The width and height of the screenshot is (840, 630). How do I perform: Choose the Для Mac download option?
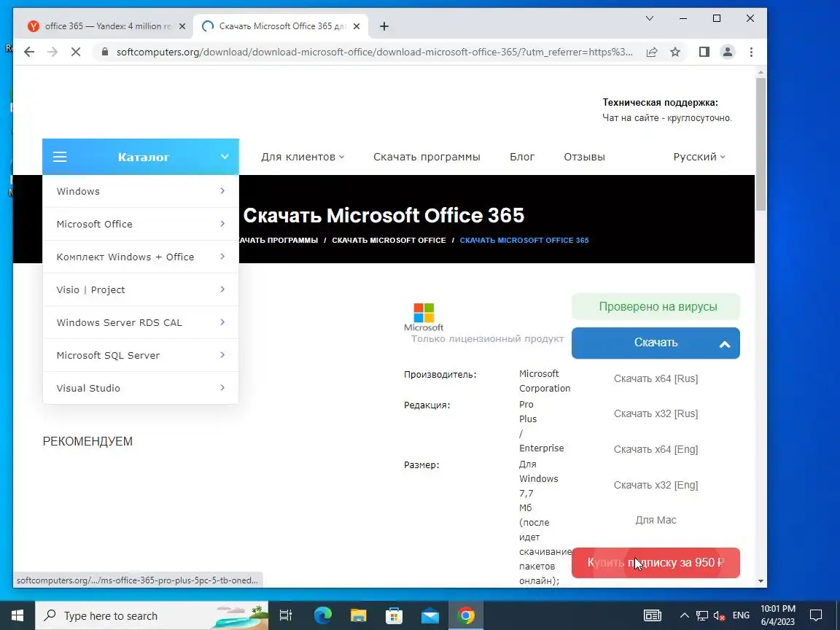point(656,520)
